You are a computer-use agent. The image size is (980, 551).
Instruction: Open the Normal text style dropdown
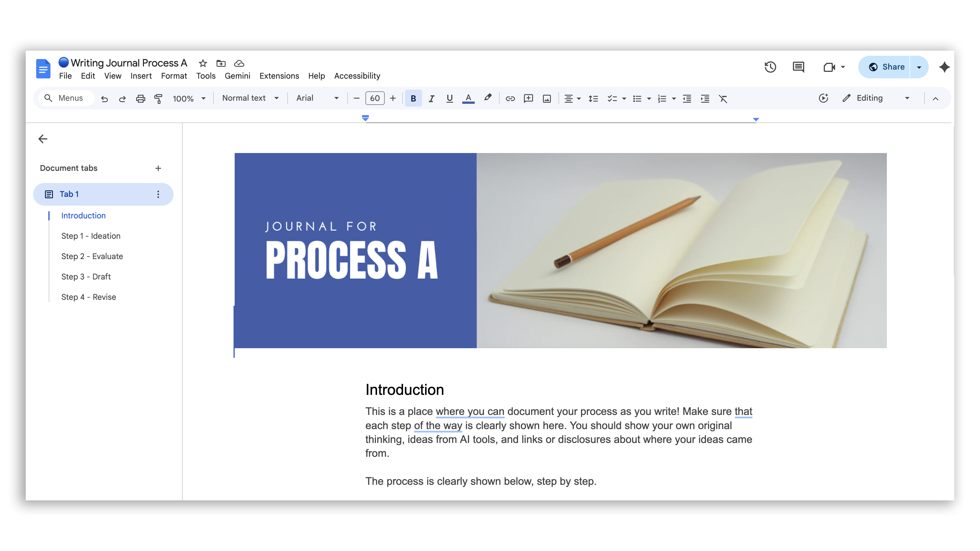[x=250, y=98]
